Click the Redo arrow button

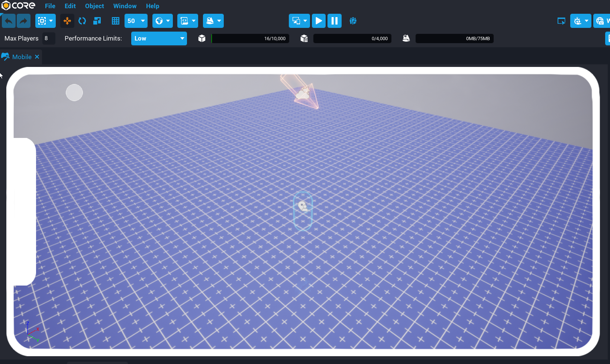tap(23, 21)
